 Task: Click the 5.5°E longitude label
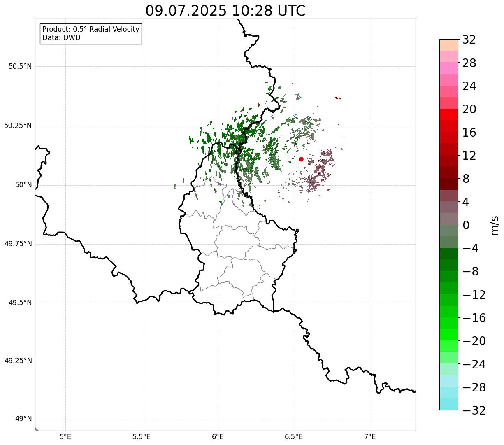[x=142, y=437]
